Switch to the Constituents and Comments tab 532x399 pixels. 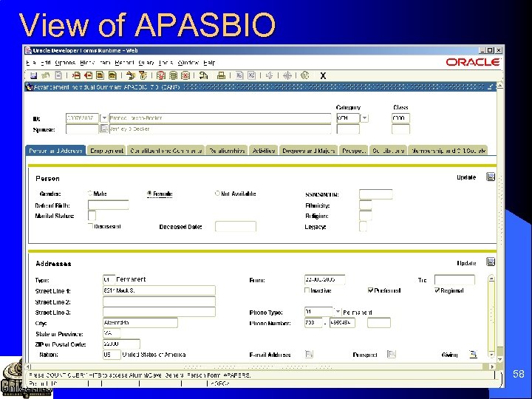(166, 151)
